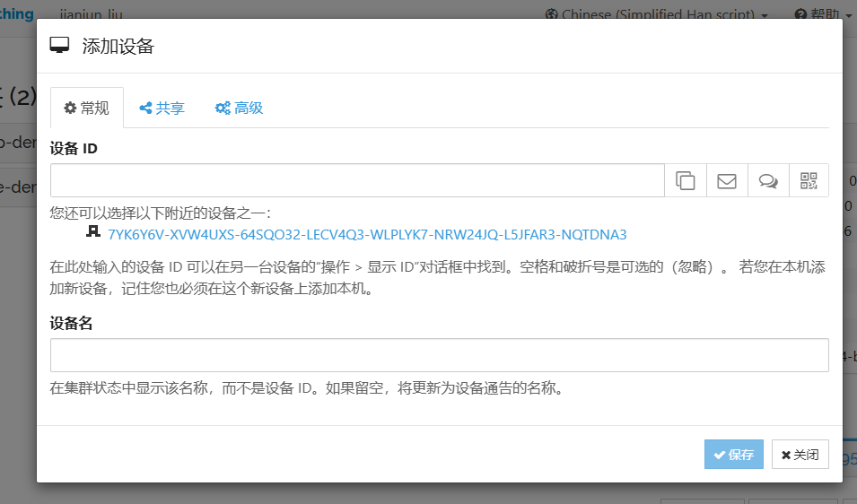Click the identicon beside the nearby device ID
The width and height of the screenshot is (857, 504).
[93, 231]
